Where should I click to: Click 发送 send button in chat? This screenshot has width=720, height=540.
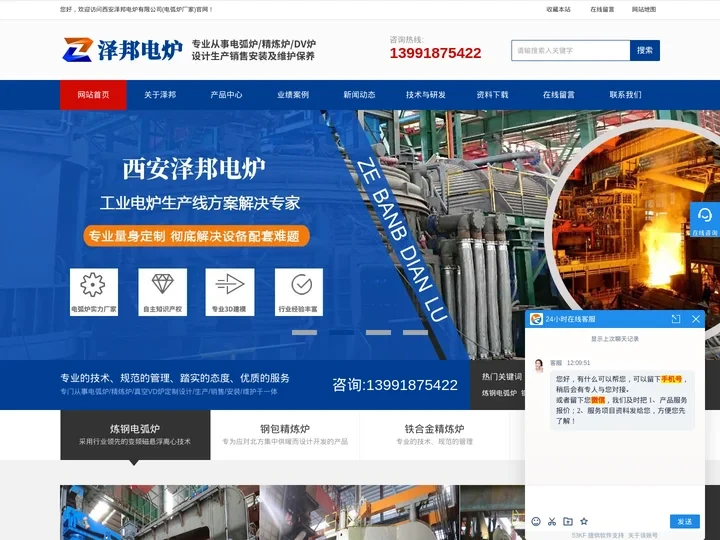click(685, 521)
